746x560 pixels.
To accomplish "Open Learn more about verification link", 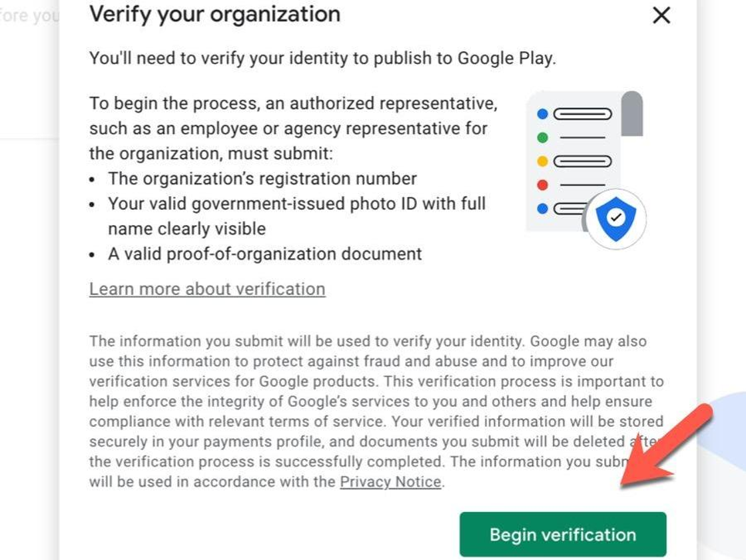I will point(207,289).
